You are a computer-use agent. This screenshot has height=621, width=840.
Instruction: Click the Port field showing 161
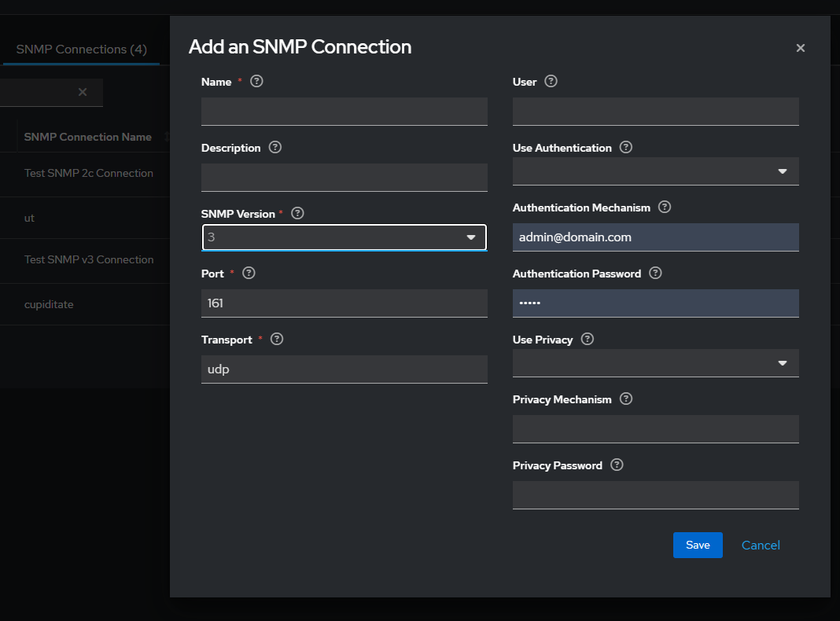tap(344, 303)
